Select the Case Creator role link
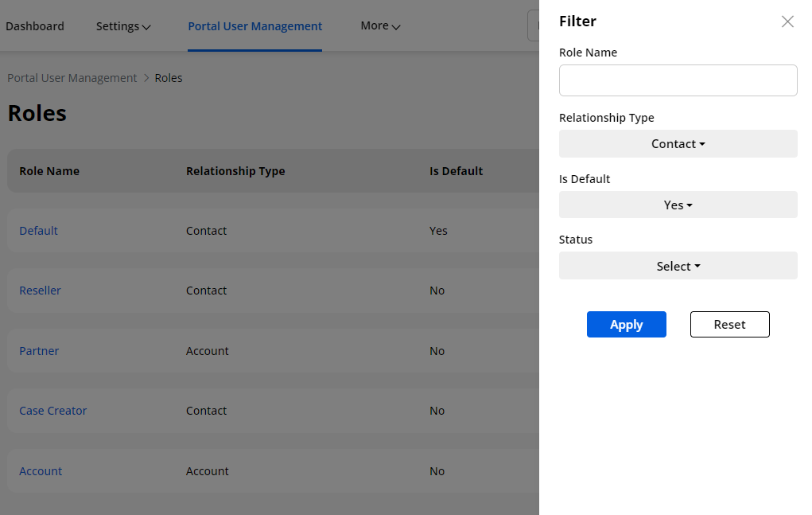Screen dimensions: 812x515 click(x=52, y=411)
